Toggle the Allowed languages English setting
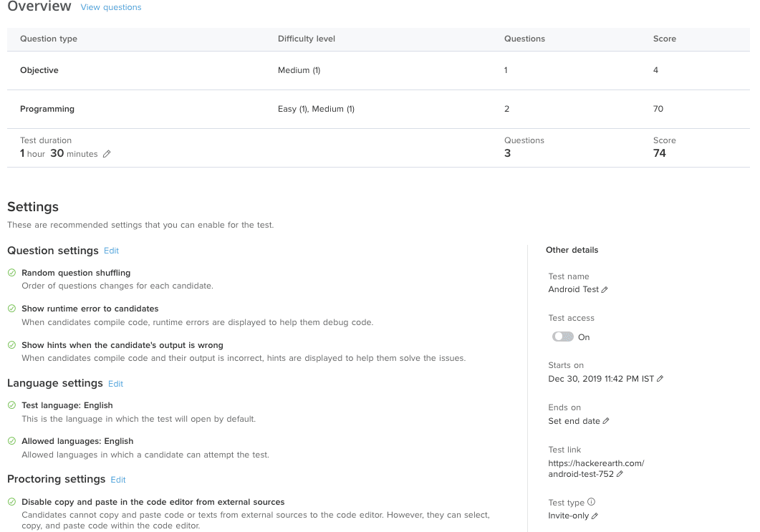Screen dimensions: 760x532 (10, 441)
